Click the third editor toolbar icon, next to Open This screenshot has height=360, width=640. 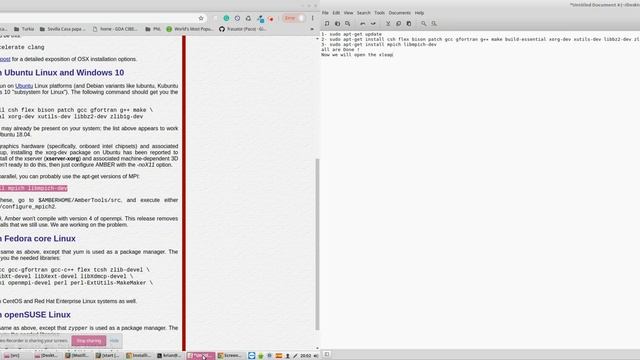coord(347,24)
